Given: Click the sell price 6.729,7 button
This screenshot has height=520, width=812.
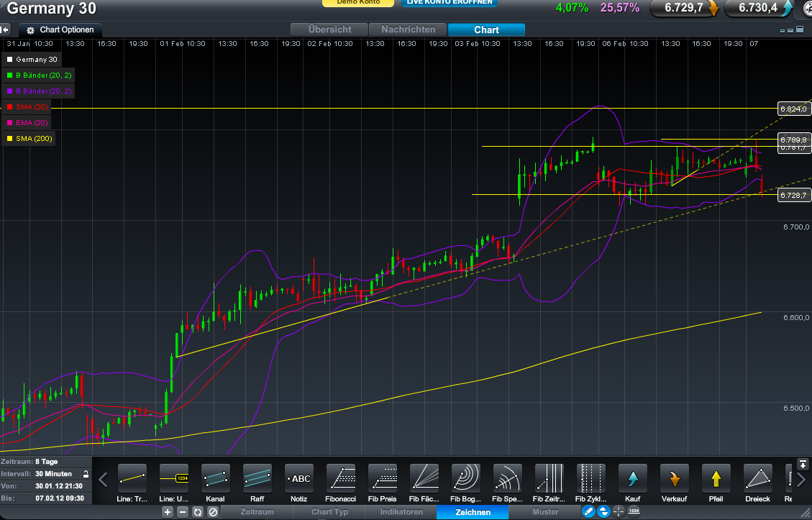Looking at the screenshot, I should (x=684, y=8).
